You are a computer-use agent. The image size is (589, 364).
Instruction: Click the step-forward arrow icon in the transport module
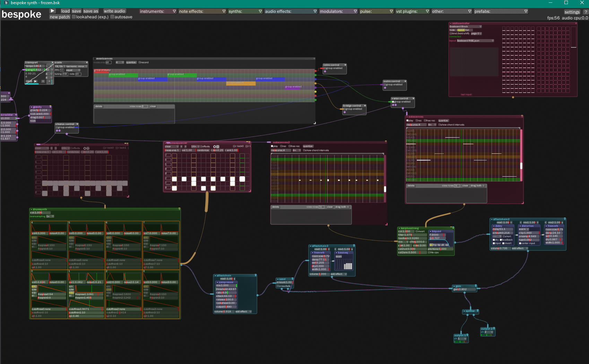coord(50,81)
